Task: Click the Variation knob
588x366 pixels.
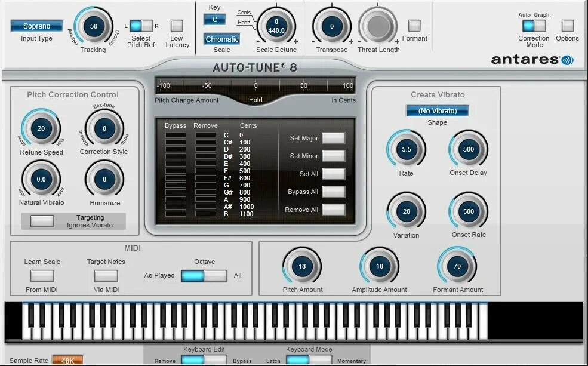Action: click(407, 211)
